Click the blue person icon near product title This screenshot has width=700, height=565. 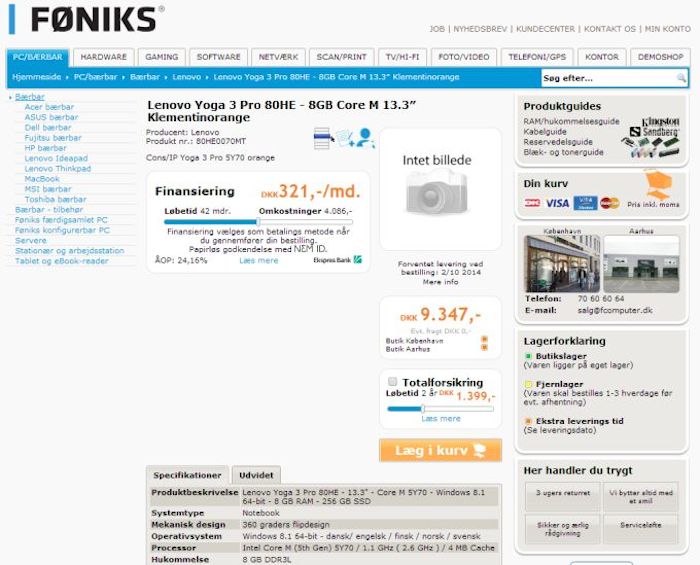[x=366, y=138]
